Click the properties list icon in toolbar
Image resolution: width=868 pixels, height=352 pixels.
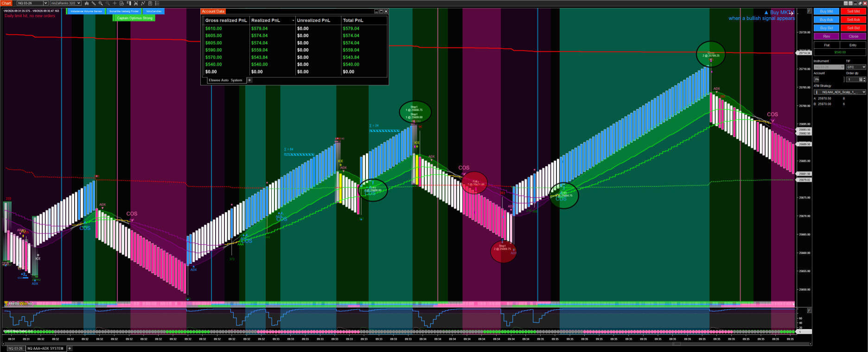(157, 3)
